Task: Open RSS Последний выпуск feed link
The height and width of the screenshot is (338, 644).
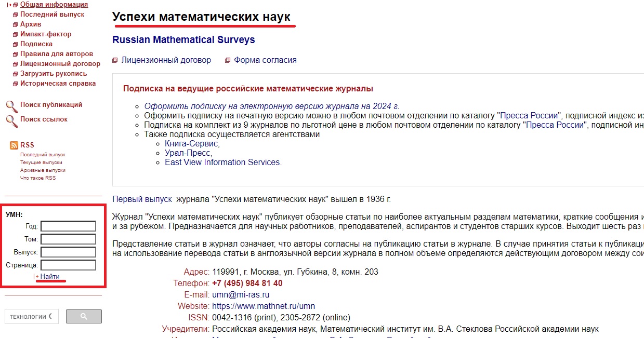Action: point(43,155)
